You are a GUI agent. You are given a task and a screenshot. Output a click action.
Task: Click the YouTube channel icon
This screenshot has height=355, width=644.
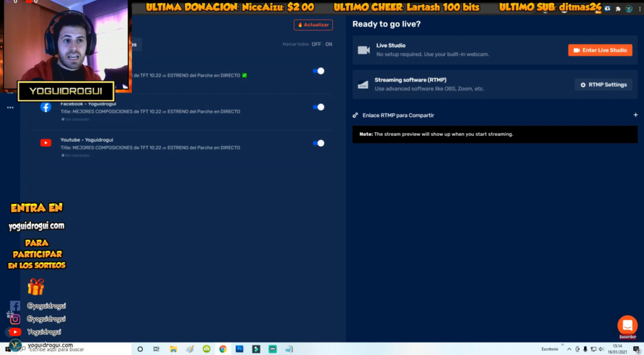click(x=46, y=143)
